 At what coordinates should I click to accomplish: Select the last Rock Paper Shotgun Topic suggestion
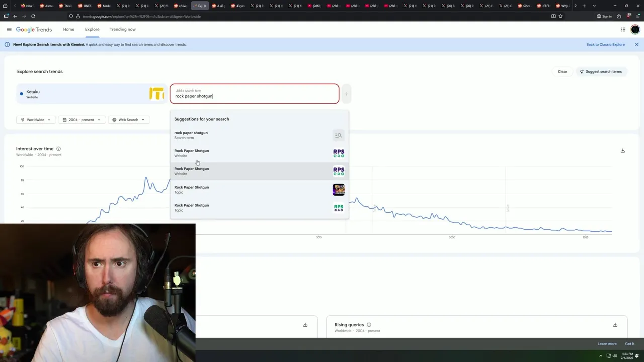(259, 207)
